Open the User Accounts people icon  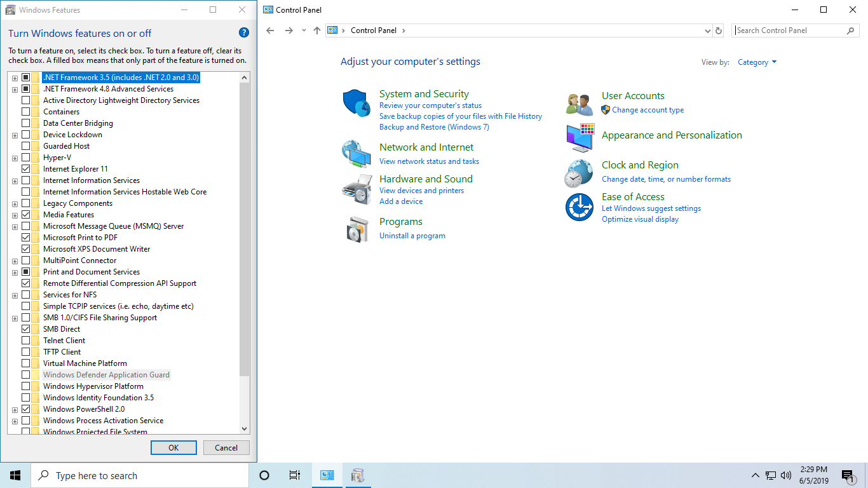coord(580,104)
